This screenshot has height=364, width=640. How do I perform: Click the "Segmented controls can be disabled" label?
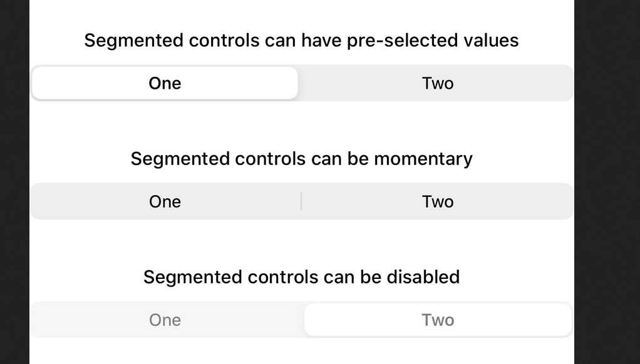[x=302, y=276]
